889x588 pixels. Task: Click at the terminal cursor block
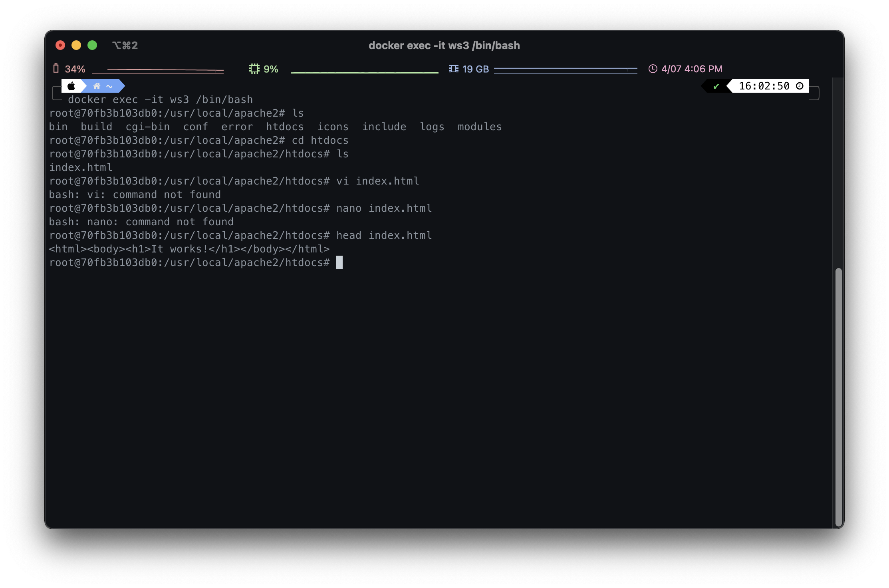pyautogui.click(x=339, y=262)
